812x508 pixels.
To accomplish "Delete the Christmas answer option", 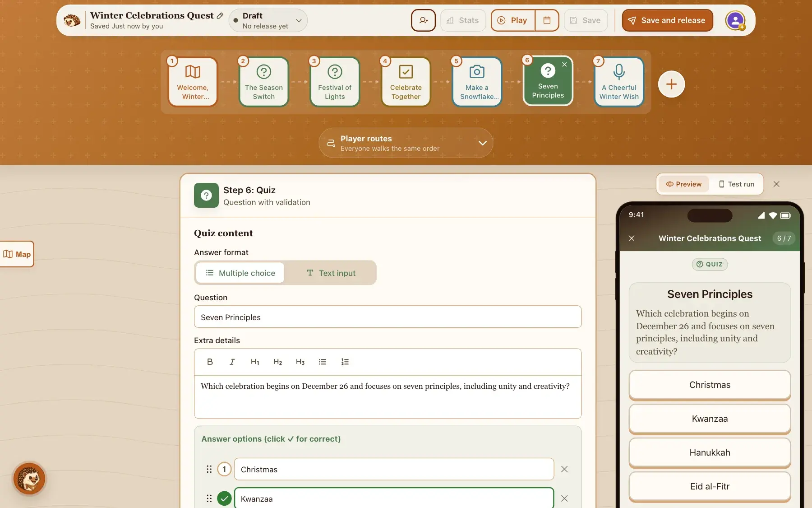I will coord(564,469).
